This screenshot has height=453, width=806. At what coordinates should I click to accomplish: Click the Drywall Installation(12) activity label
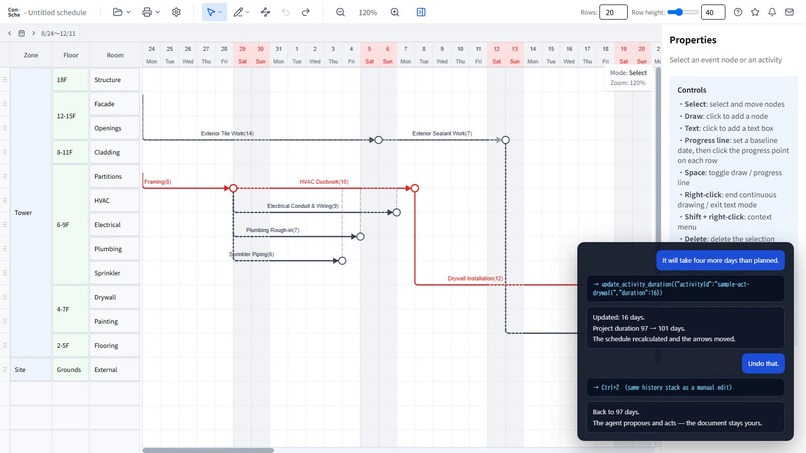click(475, 278)
